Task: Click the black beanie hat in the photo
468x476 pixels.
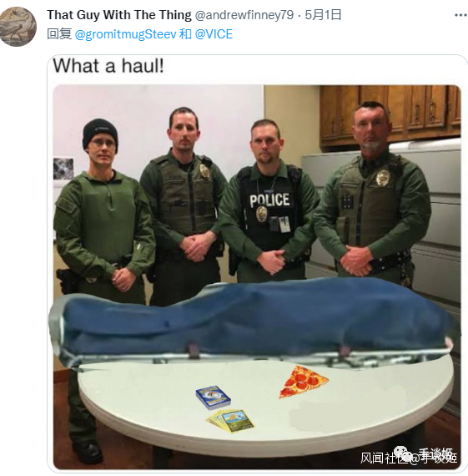Action: [x=100, y=133]
